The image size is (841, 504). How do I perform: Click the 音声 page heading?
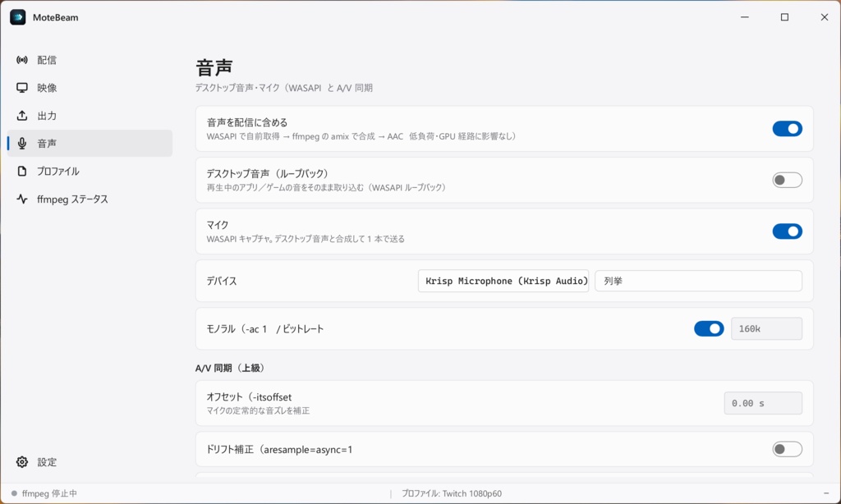pos(214,67)
